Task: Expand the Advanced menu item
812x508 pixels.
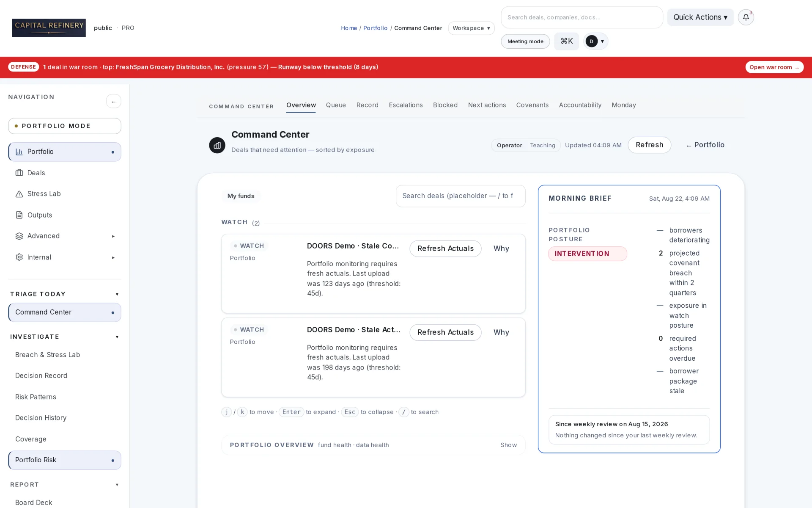Action: point(64,236)
